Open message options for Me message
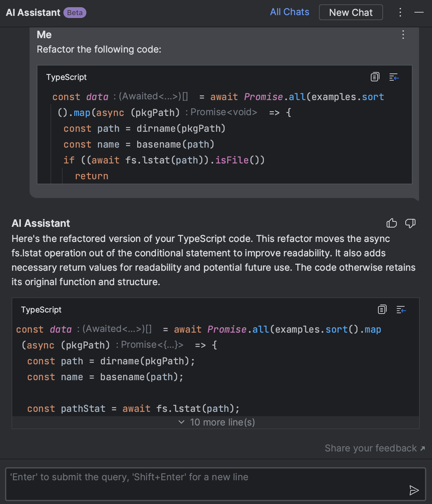The height and width of the screenshot is (504, 432). [x=403, y=35]
